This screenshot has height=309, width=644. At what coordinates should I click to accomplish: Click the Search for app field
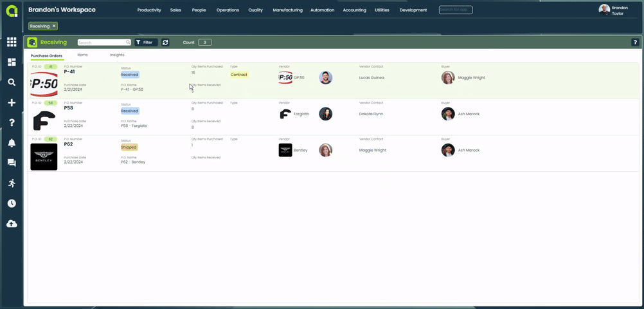coord(456,10)
